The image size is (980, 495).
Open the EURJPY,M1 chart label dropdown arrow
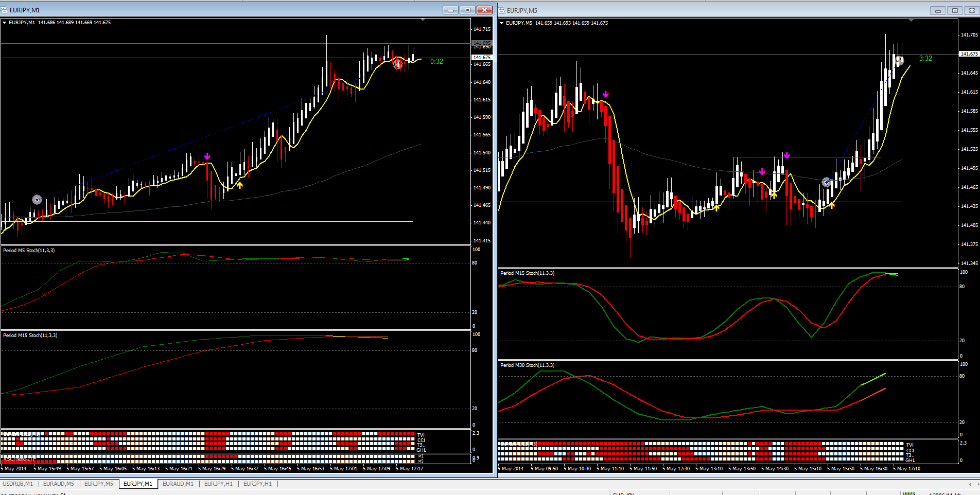(x=4, y=23)
